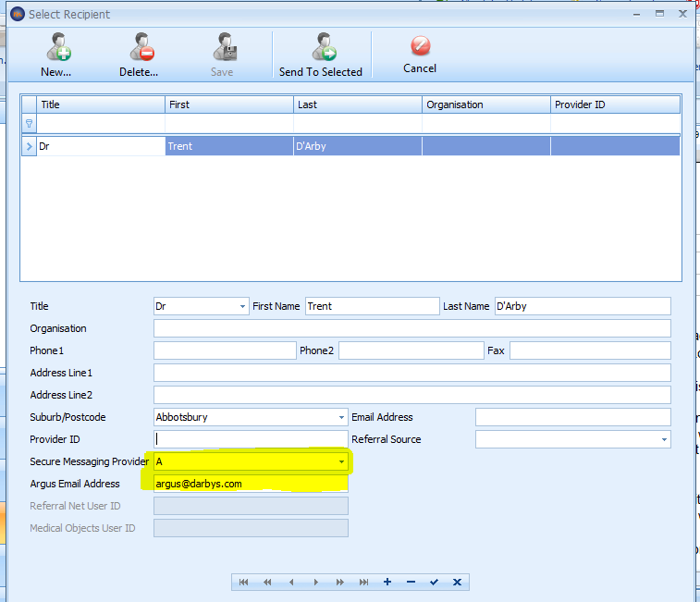Go to first record in navigator
This screenshot has width=700, height=602.
click(243, 582)
